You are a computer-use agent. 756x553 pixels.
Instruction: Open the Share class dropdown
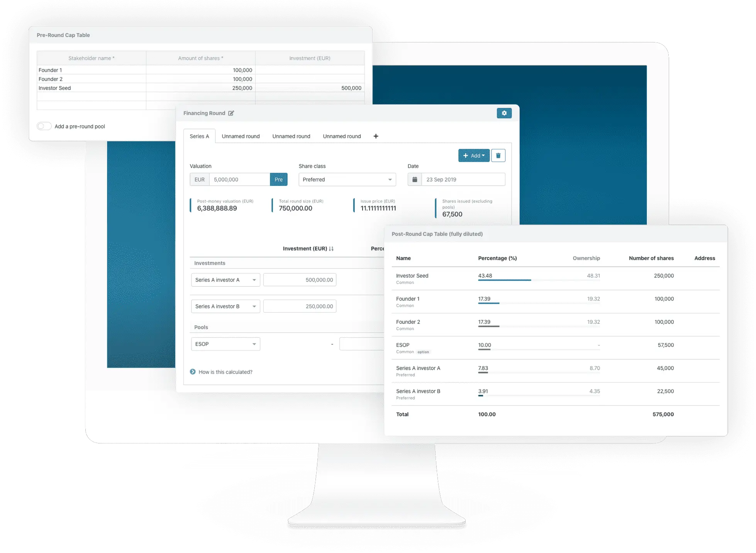click(347, 179)
